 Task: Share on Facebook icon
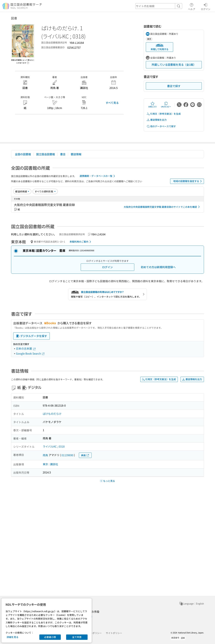point(186,104)
